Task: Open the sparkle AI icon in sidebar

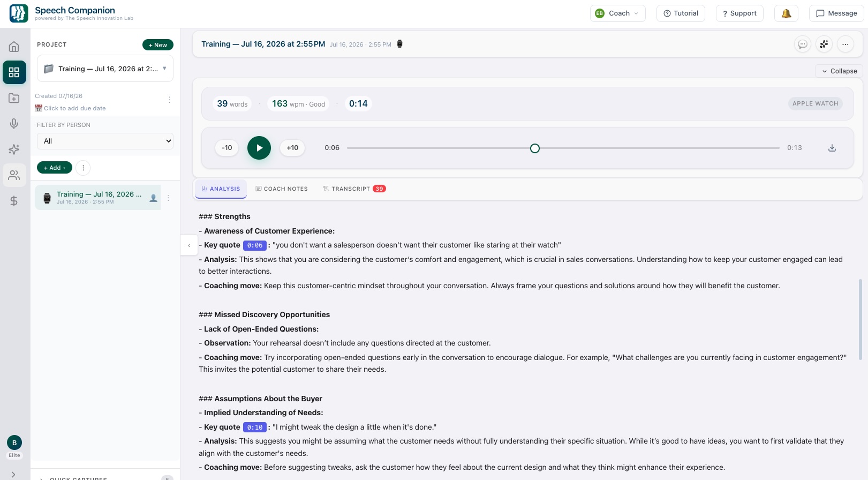Action: coord(14,149)
